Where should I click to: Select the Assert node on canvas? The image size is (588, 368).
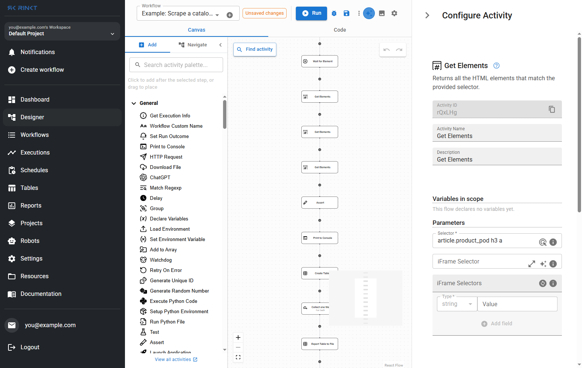coord(320,203)
